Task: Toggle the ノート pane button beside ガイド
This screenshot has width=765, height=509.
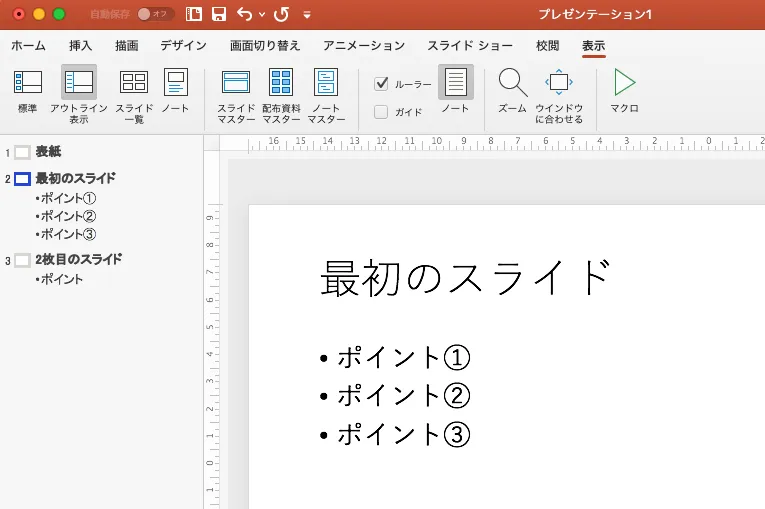Action: pos(456,89)
